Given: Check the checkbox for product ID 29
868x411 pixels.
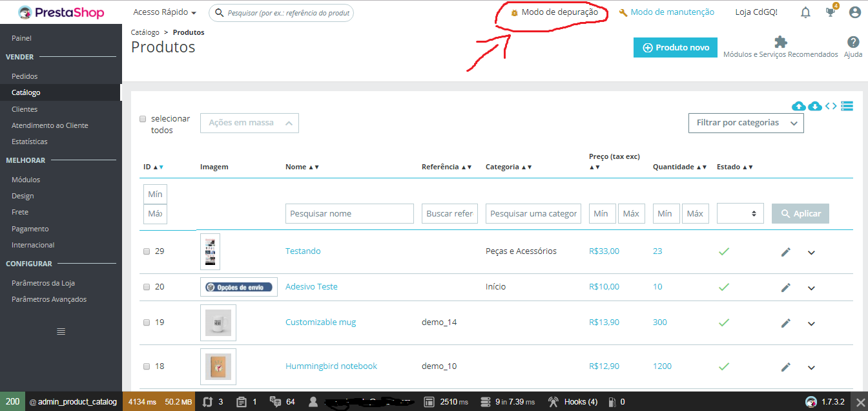Looking at the screenshot, I should [x=147, y=251].
